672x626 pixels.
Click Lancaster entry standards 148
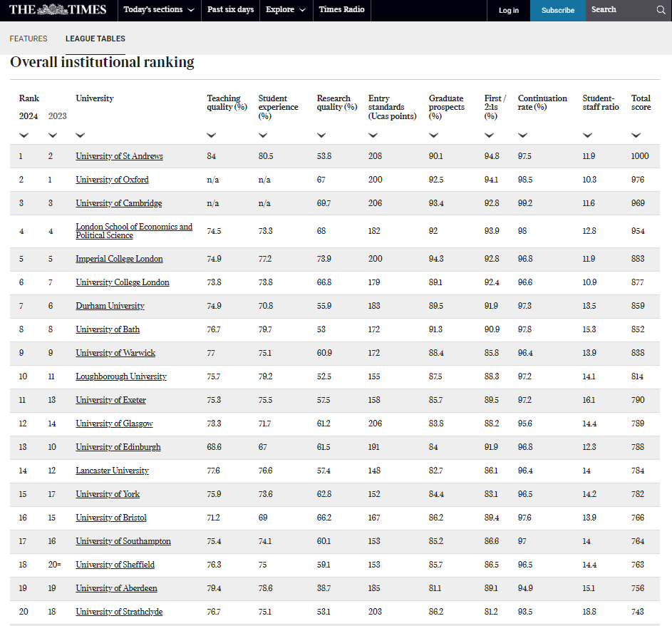pos(374,471)
